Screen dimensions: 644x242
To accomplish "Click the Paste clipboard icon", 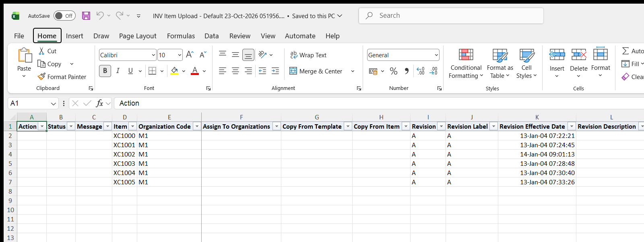I will pyautogui.click(x=24, y=56).
